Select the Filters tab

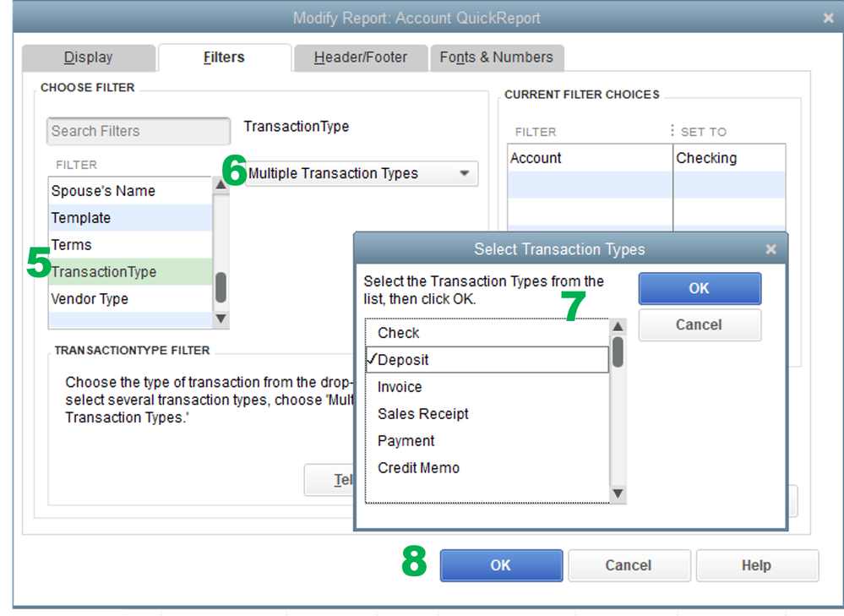point(224,57)
